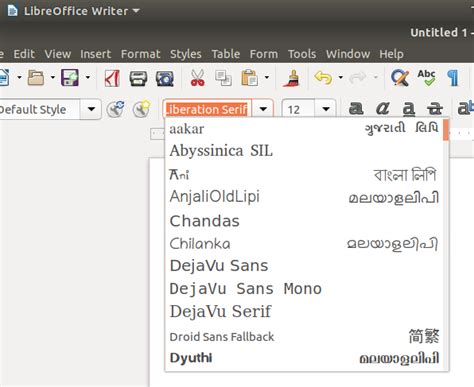This screenshot has height=387, width=474.
Task: Open the file folder icon
Action: [x=36, y=78]
